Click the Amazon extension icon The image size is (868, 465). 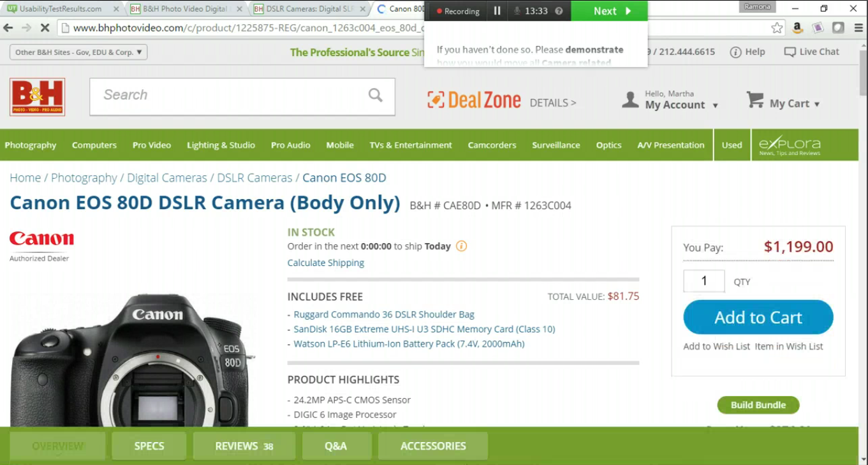click(797, 28)
